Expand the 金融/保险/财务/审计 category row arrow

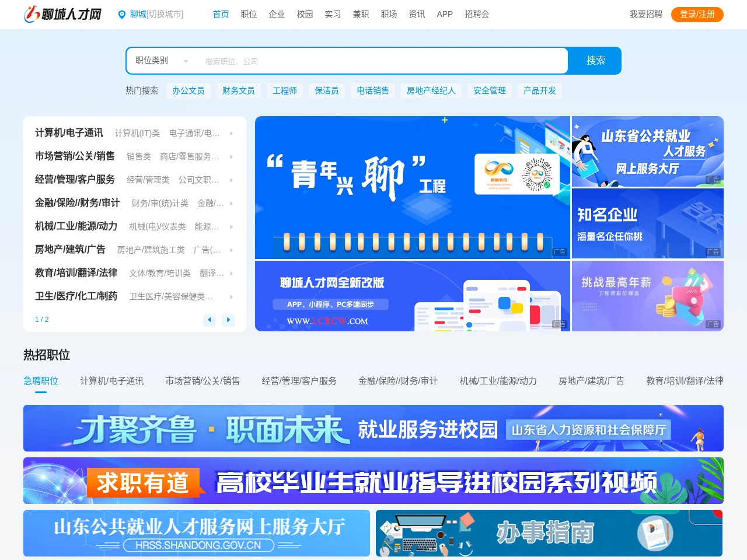[232, 204]
